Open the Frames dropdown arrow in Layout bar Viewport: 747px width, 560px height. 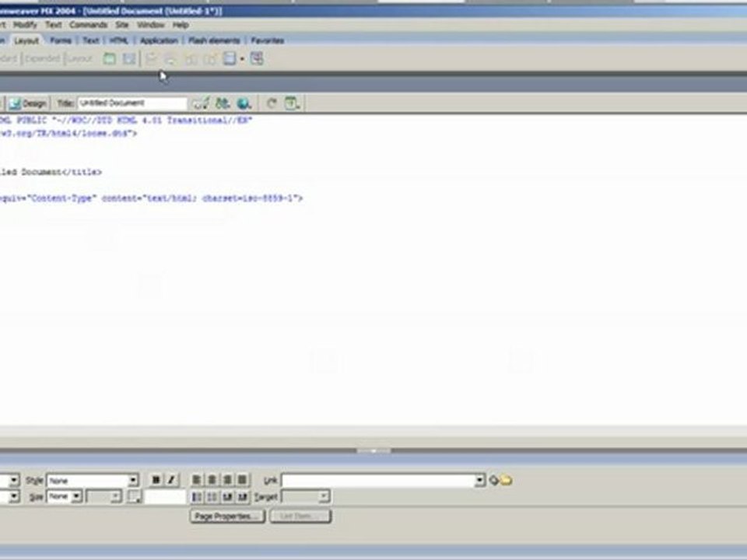click(242, 59)
